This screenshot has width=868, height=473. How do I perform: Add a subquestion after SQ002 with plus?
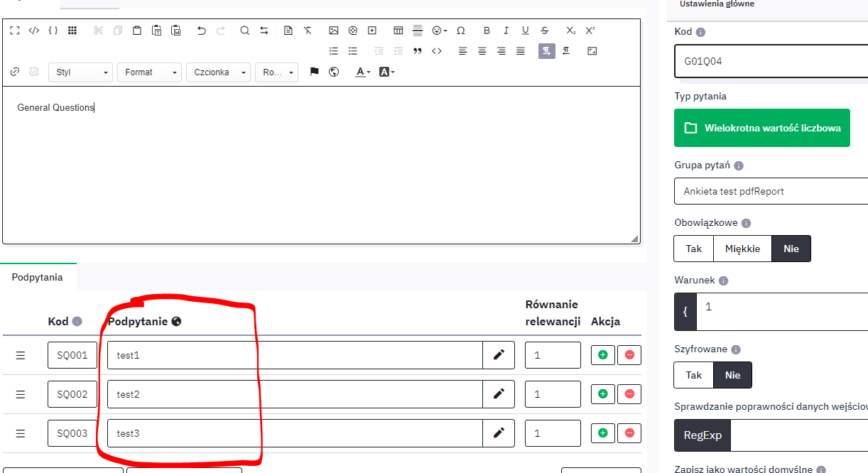click(x=603, y=394)
